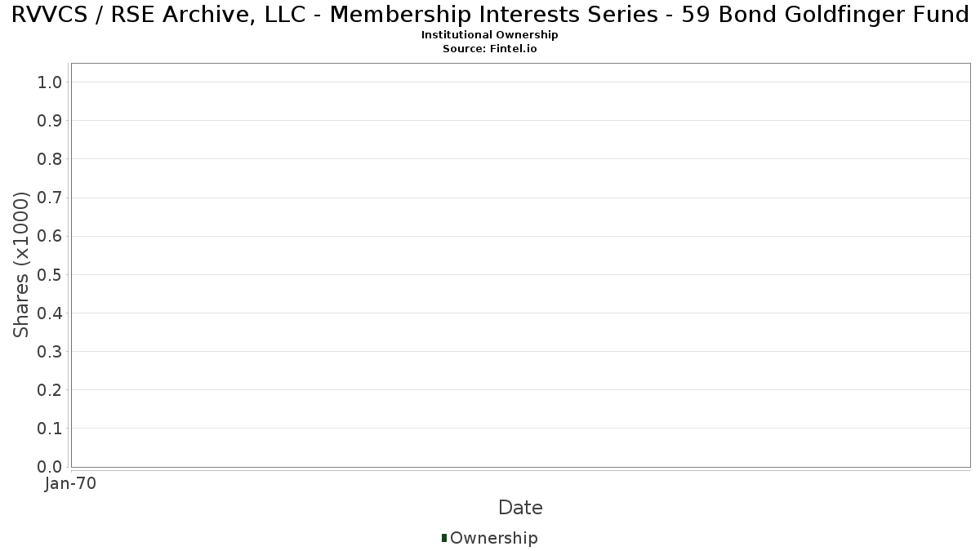
Task: Click the 0.4 y-axis tick label
Action: tap(51, 313)
